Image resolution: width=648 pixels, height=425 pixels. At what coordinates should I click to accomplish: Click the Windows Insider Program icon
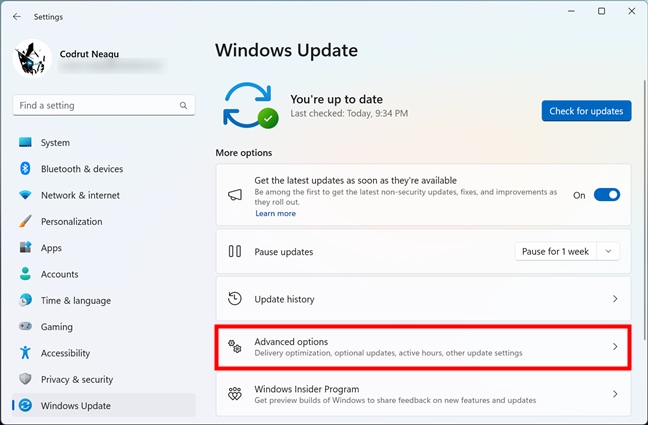(x=235, y=394)
